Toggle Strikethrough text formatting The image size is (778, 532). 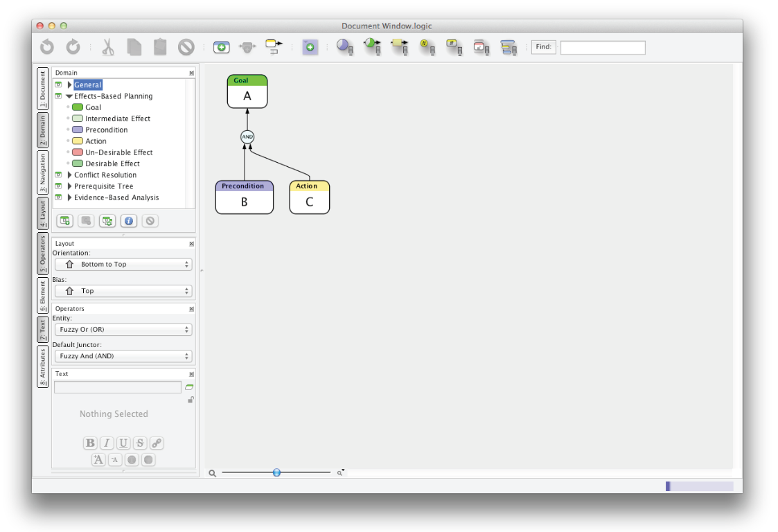point(140,443)
